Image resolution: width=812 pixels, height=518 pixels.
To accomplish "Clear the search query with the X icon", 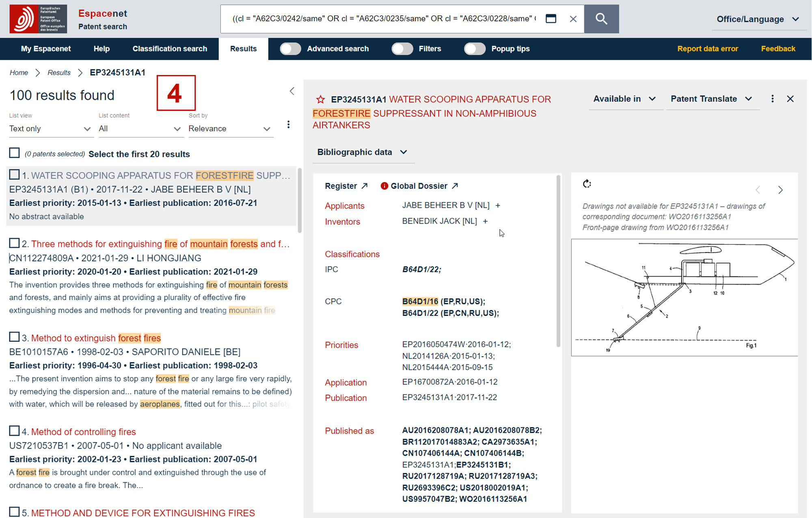I will pyautogui.click(x=573, y=19).
